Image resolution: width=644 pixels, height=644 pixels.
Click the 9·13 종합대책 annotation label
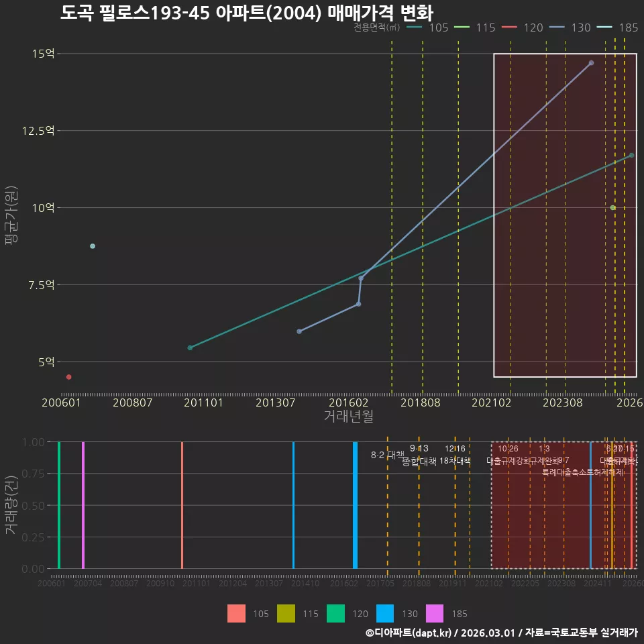tap(419, 455)
